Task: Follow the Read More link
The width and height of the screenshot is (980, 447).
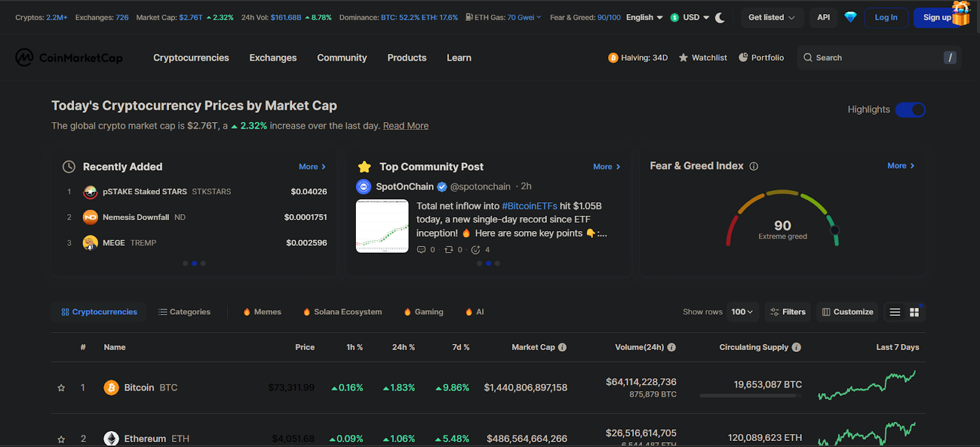Action: click(405, 126)
